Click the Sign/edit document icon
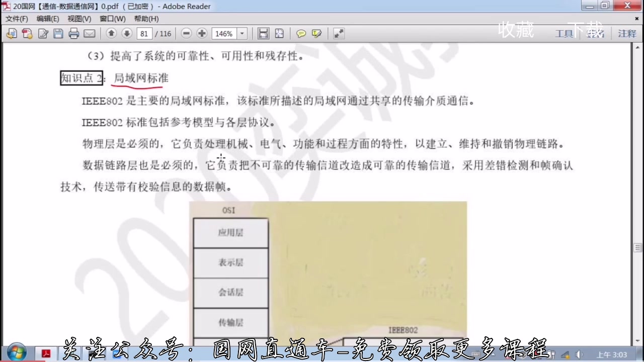This screenshot has width=644, height=362. pos(43,34)
